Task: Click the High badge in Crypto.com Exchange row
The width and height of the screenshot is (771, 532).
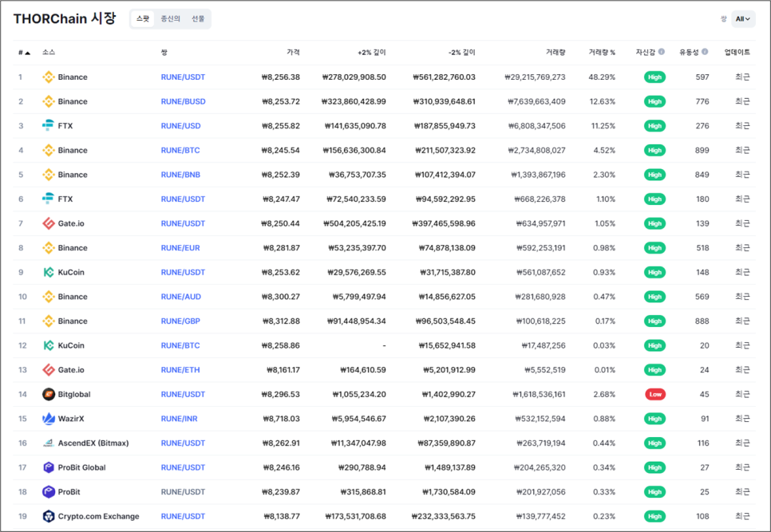Action: tap(655, 516)
